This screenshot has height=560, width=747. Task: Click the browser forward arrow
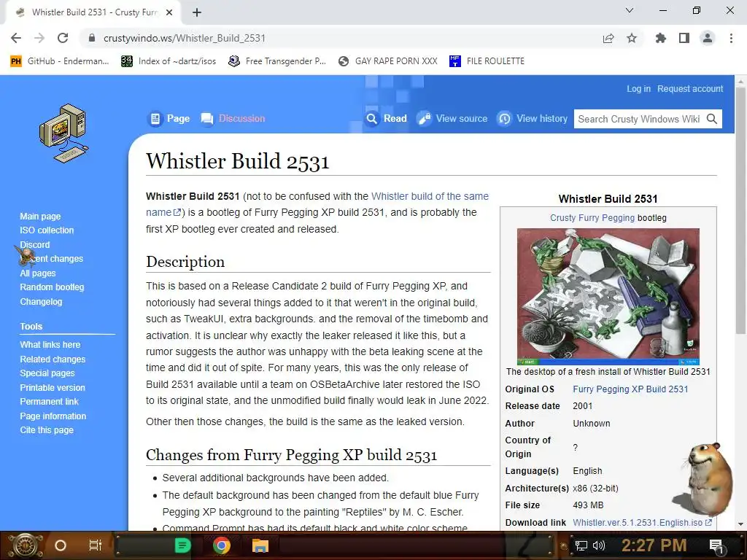[39, 38]
